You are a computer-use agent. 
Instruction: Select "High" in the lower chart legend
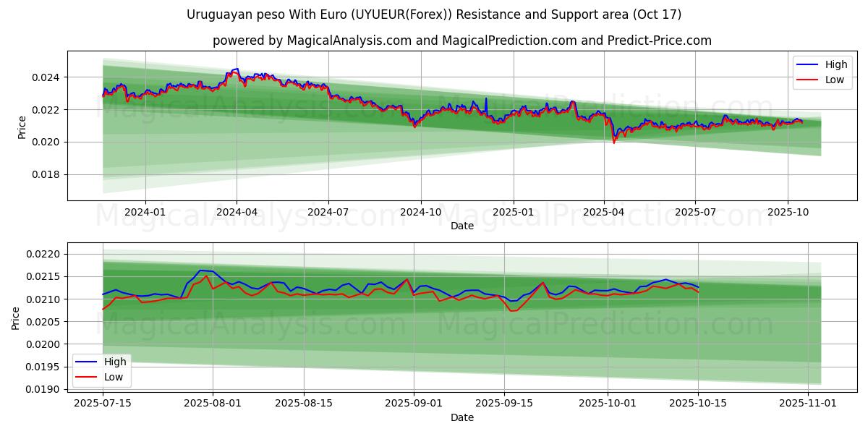coord(114,362)
